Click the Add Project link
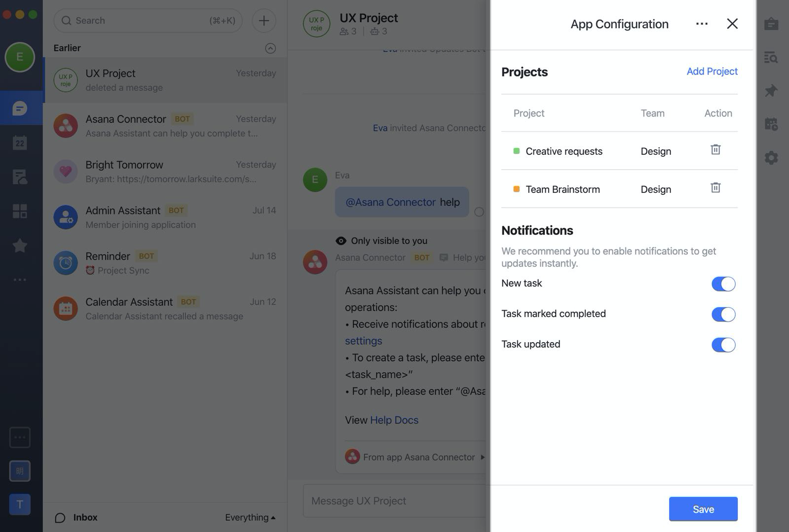Viewport: 789px width, 532px height. click(712, 71)
